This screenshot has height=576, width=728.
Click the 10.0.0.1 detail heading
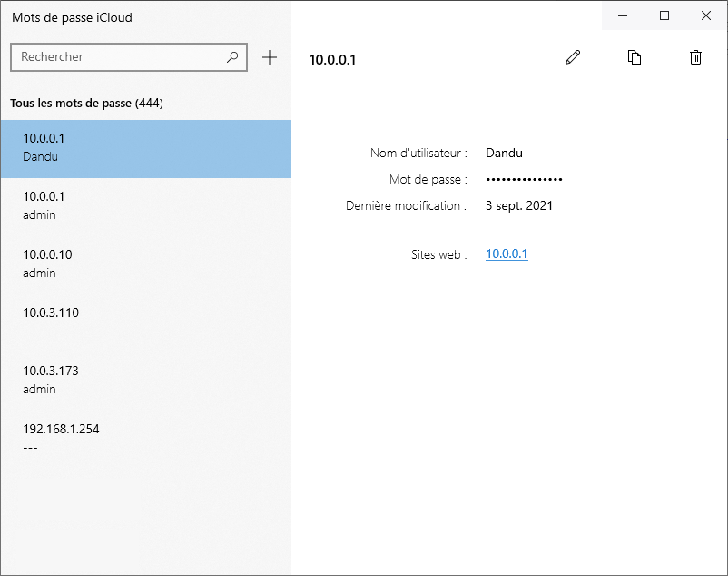[x=332, y=60]
